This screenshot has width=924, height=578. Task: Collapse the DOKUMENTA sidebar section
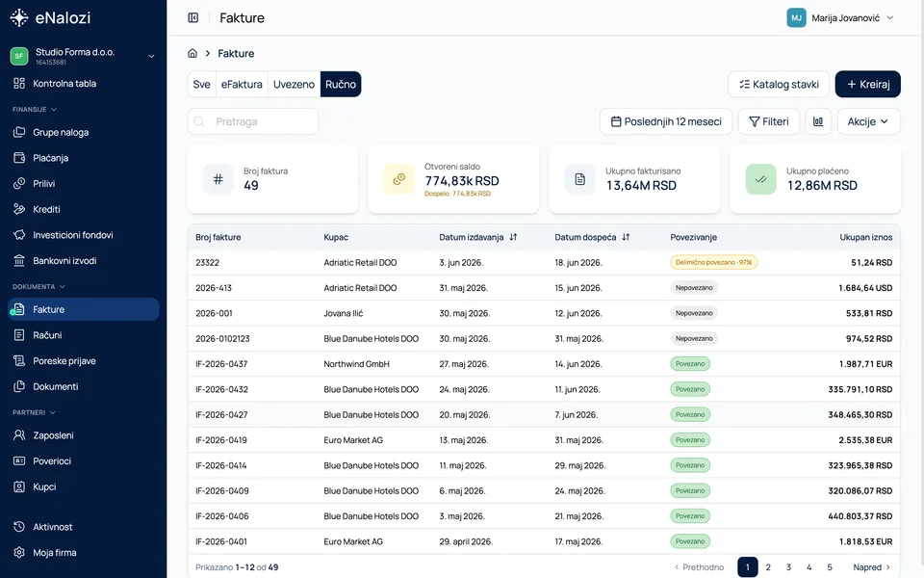38,287
